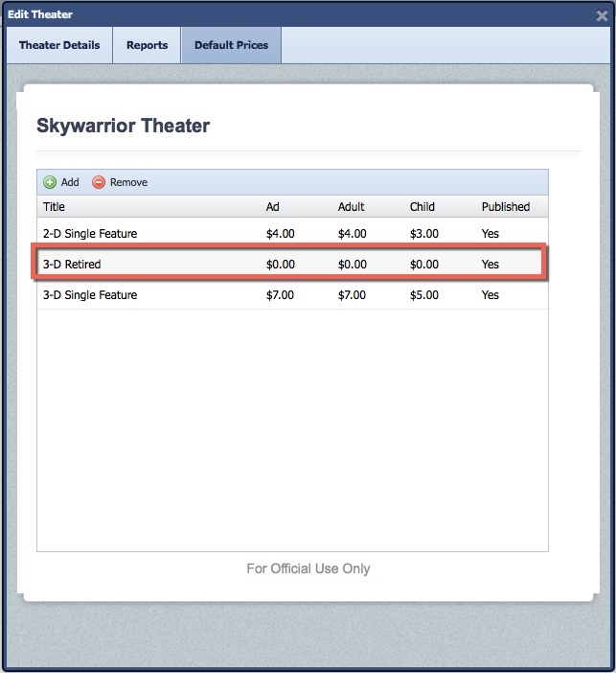Sort by the Ad column header

point(273,206)
